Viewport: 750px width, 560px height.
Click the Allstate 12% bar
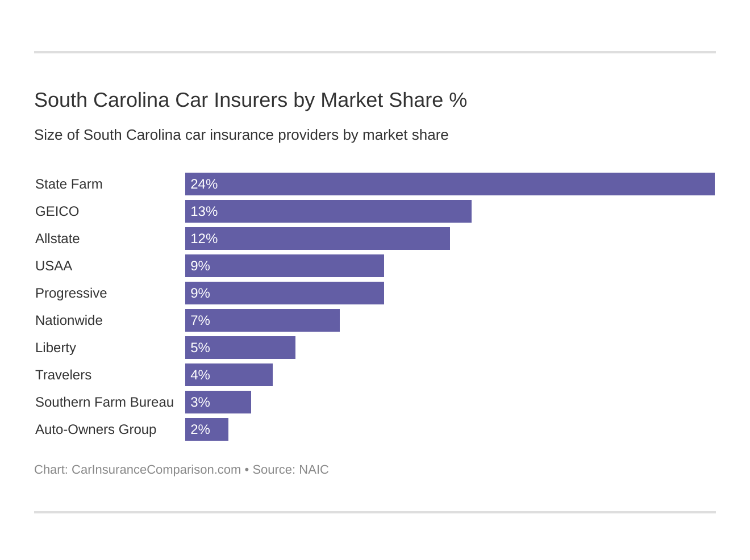pos(317,239)
